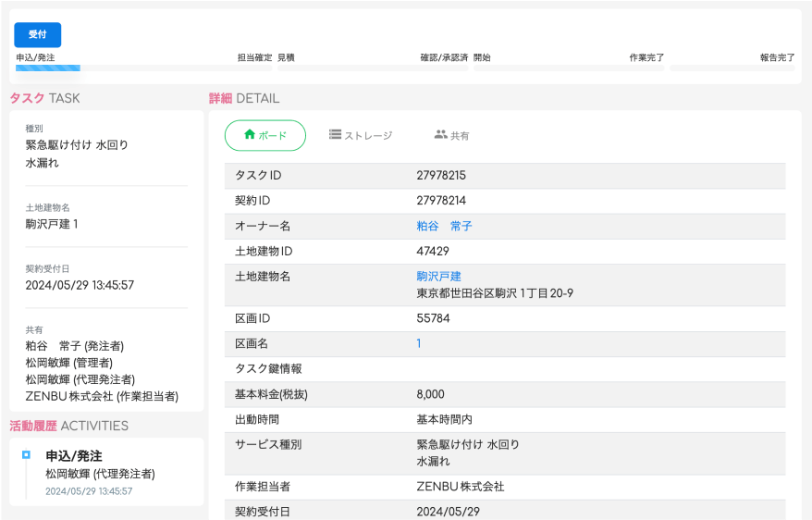Click the 作業完了 progress step label
812x520 pixels.
(x=646, y=57)
